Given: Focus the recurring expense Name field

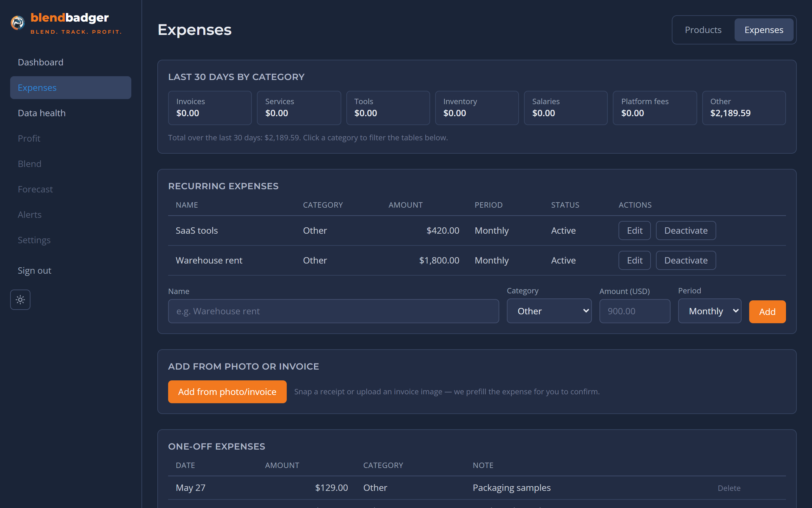Looking at the screenshot, I should tap(334, 311).
